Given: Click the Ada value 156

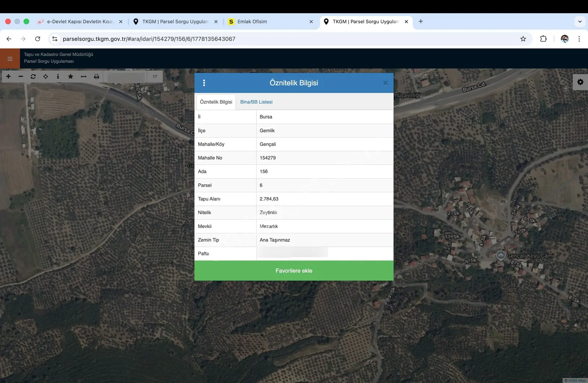Looking at the screenshot, I should [263, 171].
